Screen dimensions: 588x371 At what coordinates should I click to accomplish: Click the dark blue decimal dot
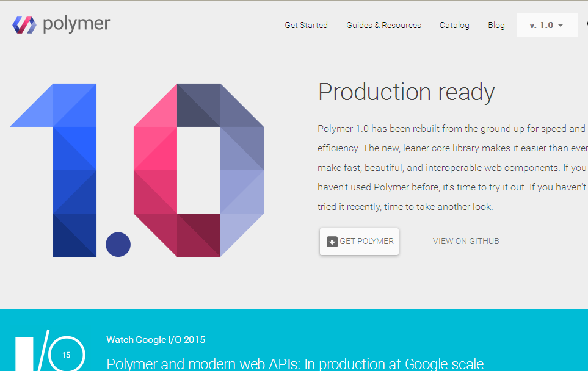pos(118,245)
